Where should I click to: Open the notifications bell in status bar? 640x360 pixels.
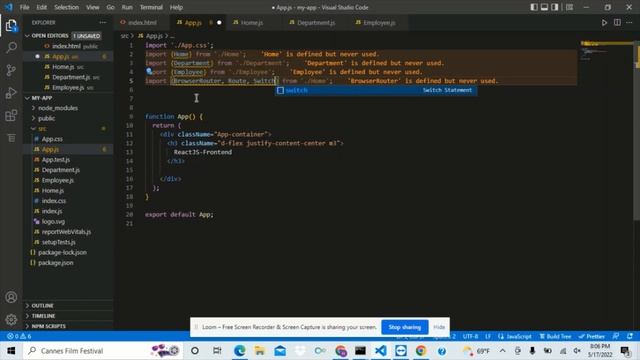tap(630, 336)
